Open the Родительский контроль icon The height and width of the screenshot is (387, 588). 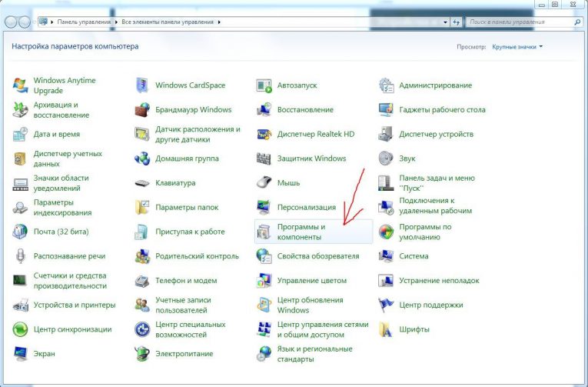point(142,256)
